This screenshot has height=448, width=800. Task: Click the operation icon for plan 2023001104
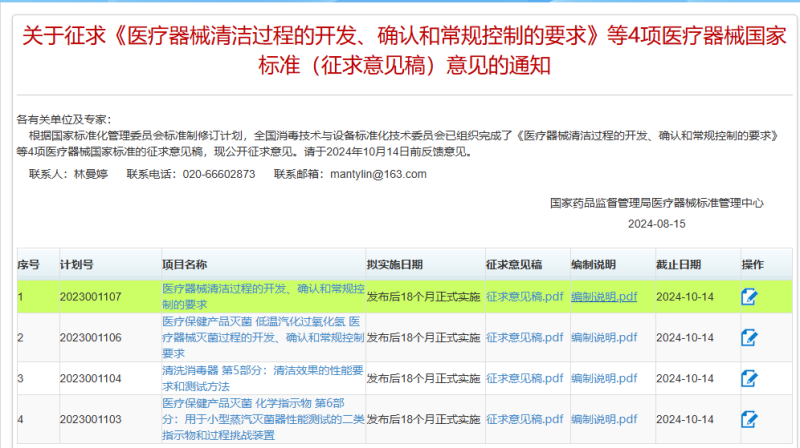point(749,378)
